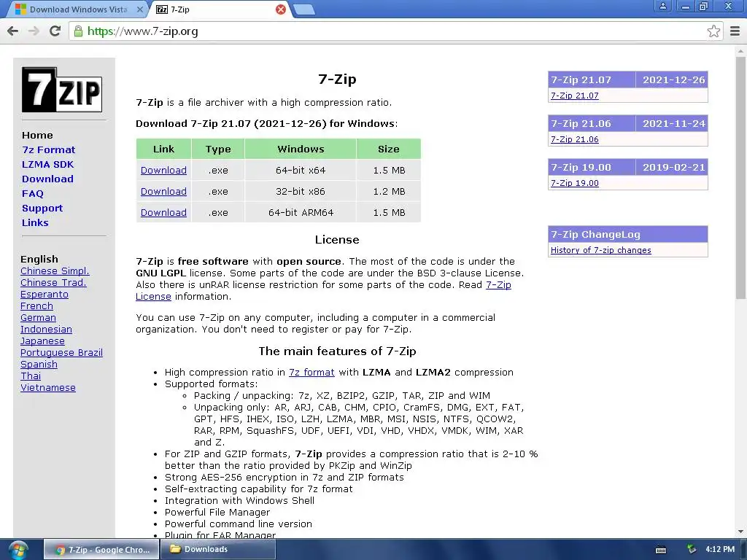This screenshot has width=747, height=560.
Task: Download the 64-bit ARM64 exe
Action: pyautogui.click(x=163, y=212)
